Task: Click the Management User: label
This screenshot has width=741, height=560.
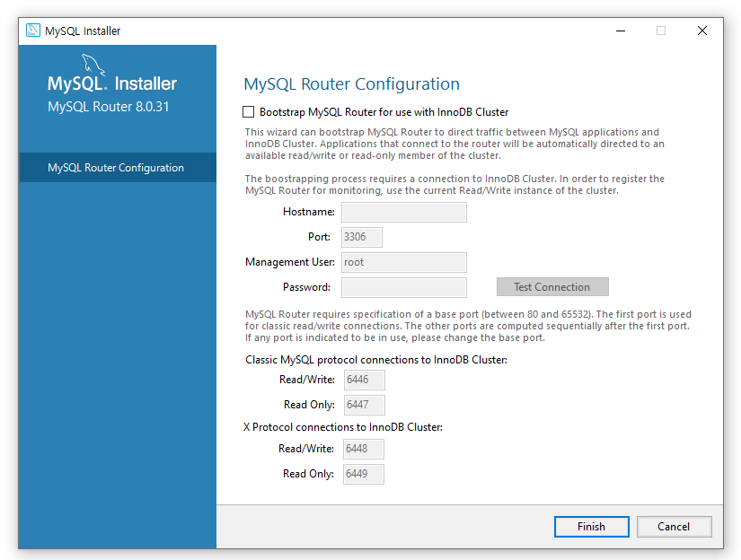Action: pyautogui.click(x=290, y=262)
